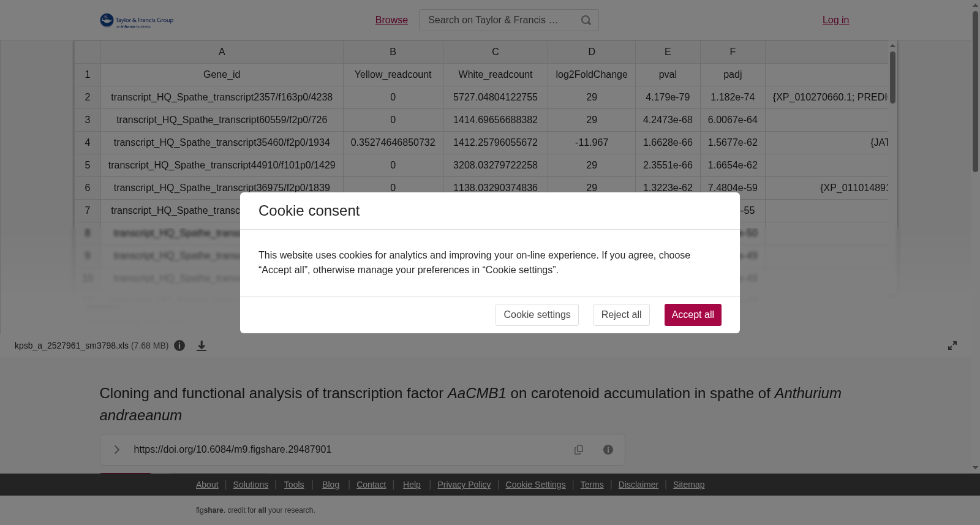Open Cookie settings in dialog
This screenshot has height=525, width=980.
click(537, 315)
